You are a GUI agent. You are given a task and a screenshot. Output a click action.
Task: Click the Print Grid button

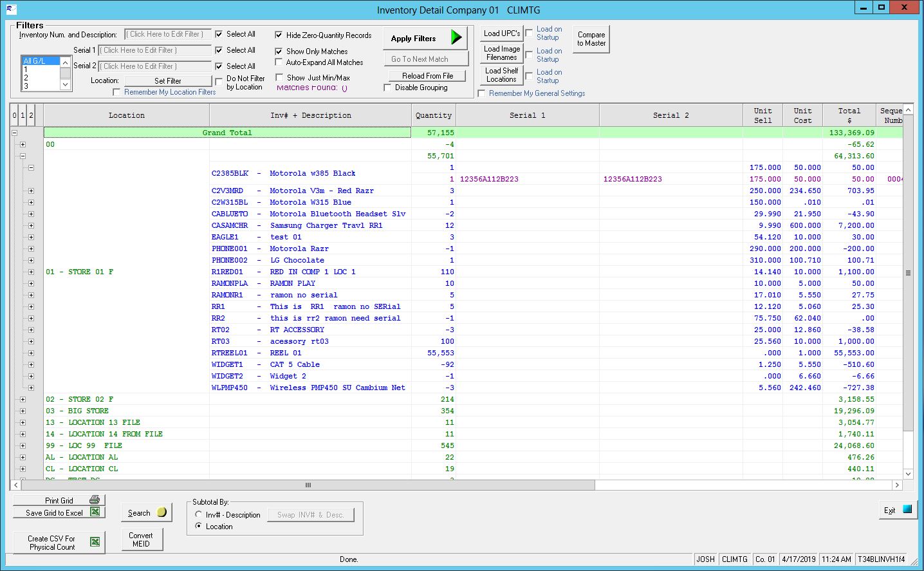(59, 500)
